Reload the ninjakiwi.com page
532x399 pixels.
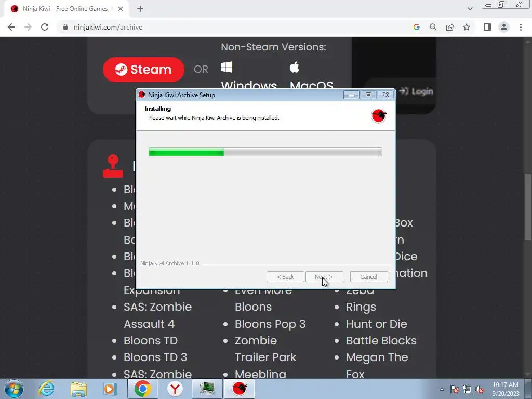click(45, 27)
